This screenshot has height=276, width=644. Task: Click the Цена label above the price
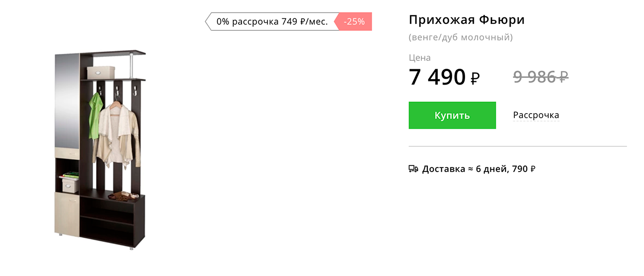[420, 58]
